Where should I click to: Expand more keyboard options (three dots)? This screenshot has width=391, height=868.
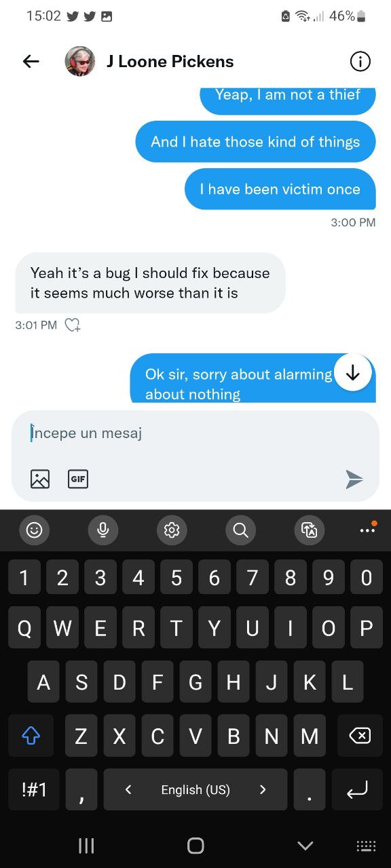[x=368, y=529]
